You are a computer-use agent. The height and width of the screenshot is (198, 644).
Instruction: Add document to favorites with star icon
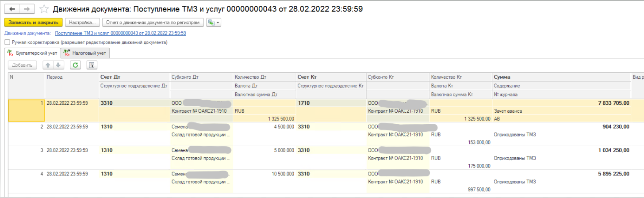pos(44,9)
